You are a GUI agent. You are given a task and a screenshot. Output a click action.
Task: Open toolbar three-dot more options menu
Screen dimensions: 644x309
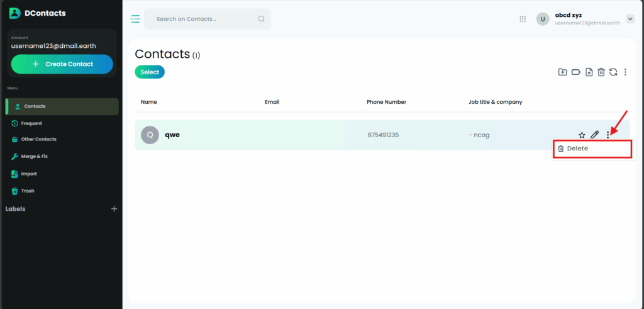tap(625, 72)
